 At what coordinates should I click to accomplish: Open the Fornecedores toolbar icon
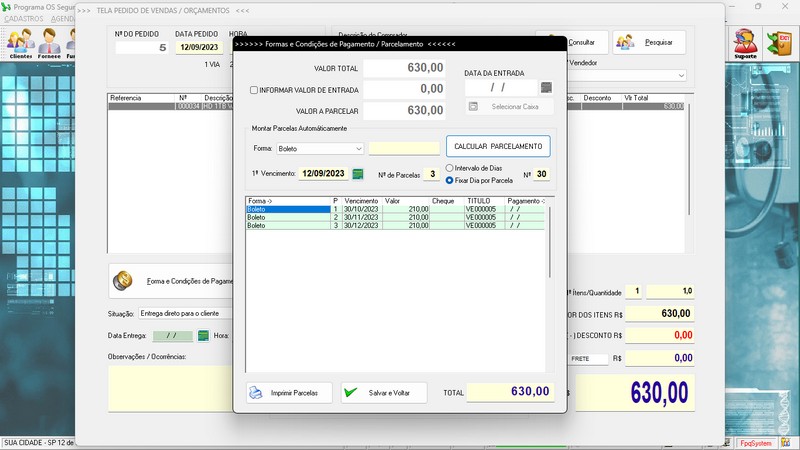pos(49,43)
